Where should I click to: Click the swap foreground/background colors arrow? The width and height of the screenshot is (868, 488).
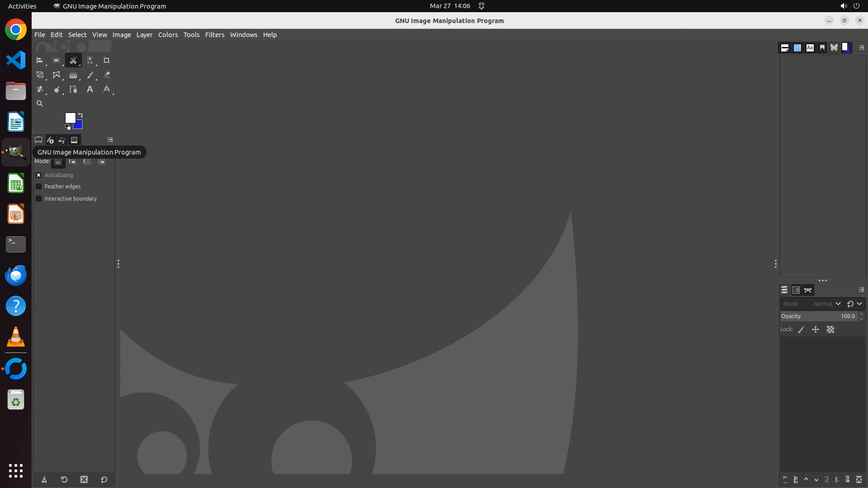pos(80,115)
